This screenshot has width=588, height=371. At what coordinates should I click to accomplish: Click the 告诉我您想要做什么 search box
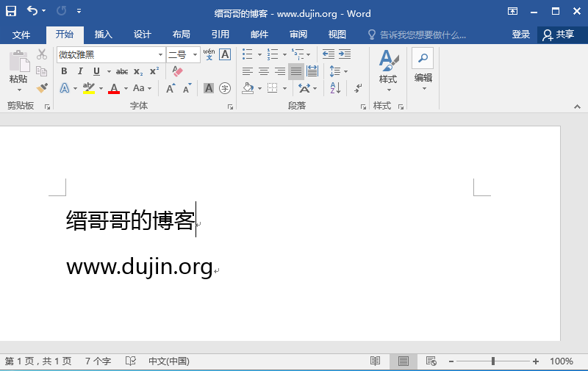click(417, 35)
